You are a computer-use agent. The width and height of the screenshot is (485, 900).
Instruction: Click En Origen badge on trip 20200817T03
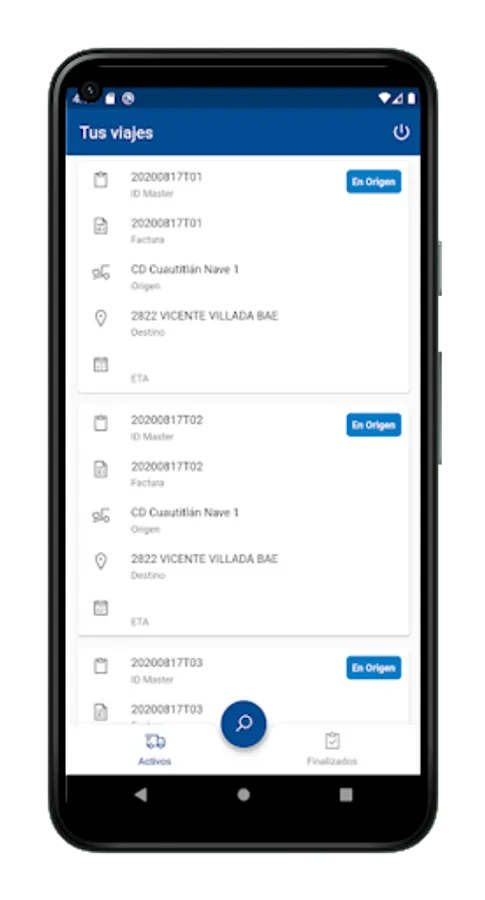[374, 668]
